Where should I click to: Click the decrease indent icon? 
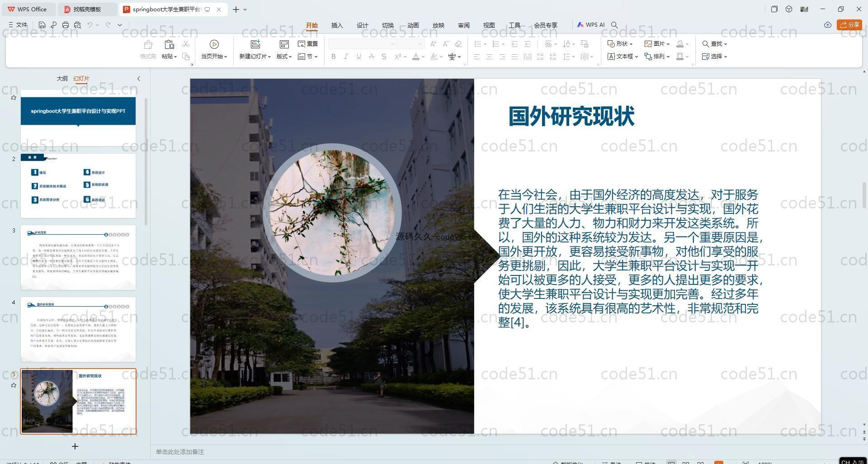[x=514, y=44]
